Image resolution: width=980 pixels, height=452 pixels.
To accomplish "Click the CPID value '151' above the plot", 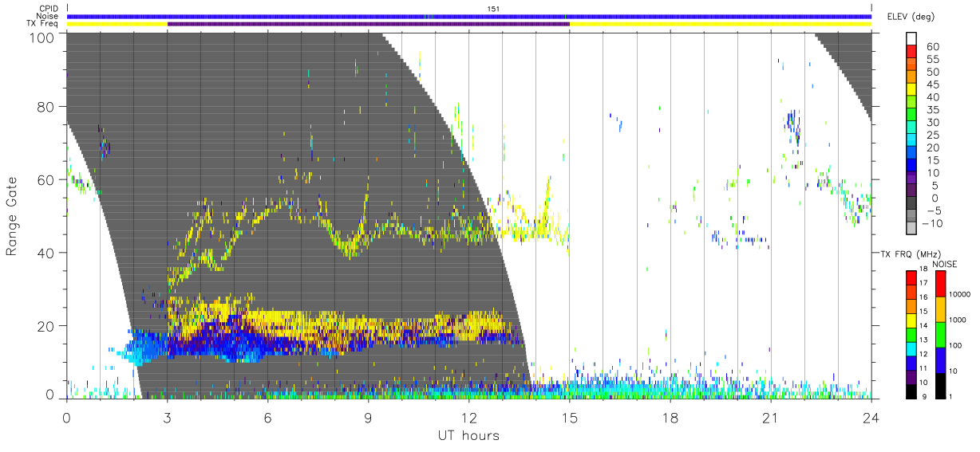I will point(493,9).
